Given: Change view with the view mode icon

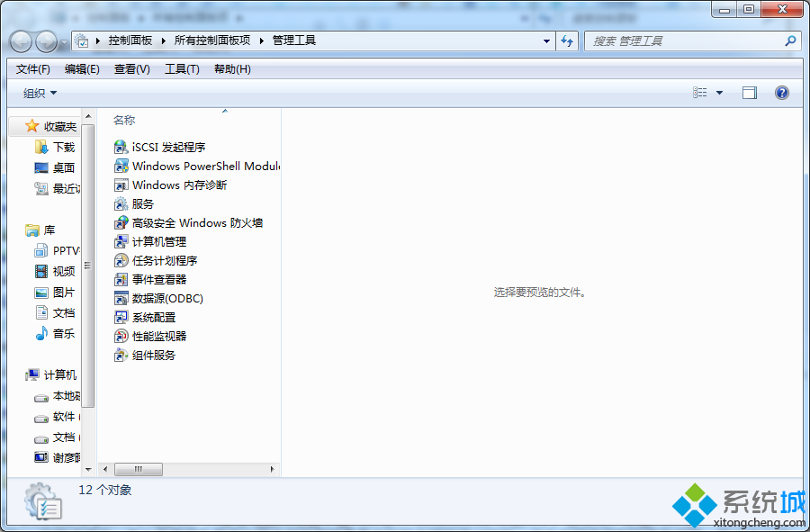Looking at the screenshot, I should [700, 93].
